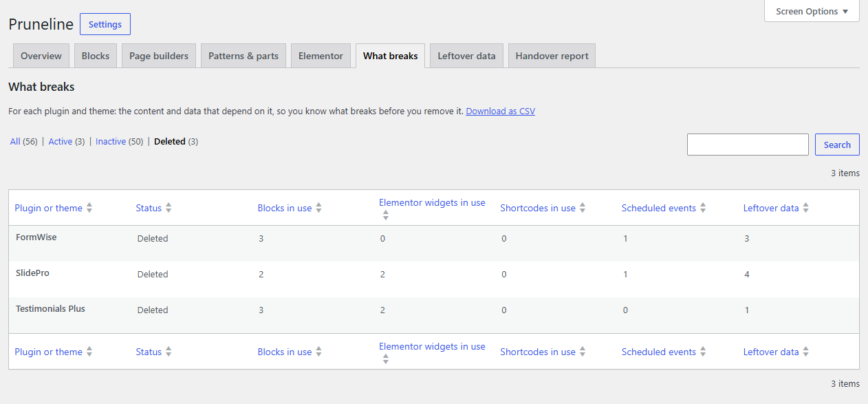Download the table as CSV

(500, 111)
